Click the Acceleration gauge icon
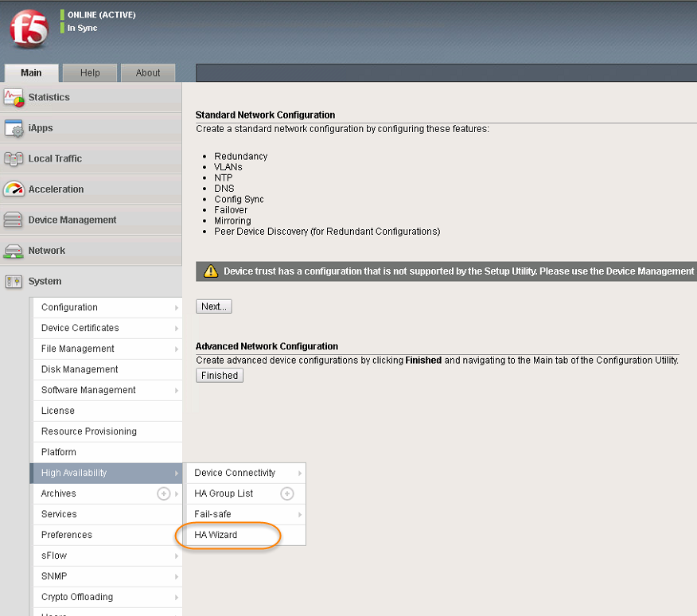 [x=14, y=189]
